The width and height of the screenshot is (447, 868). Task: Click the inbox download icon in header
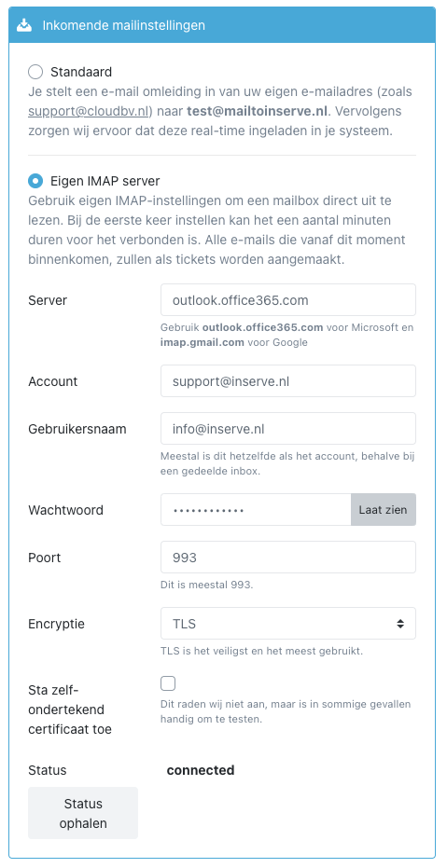pyautogui.click(x=24, y=25)
